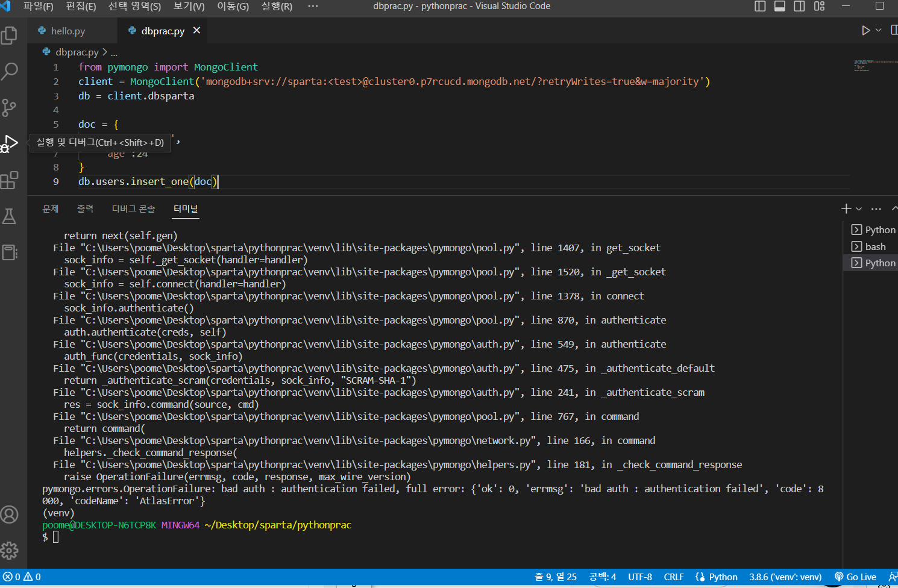Customize layout from title bar icon

[819, 6]
